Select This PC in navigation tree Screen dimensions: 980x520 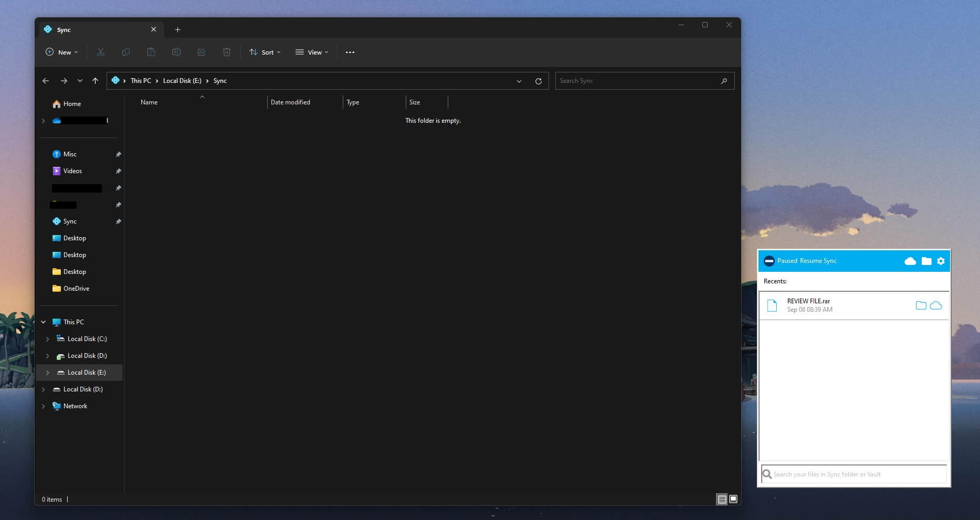(68, 322)
